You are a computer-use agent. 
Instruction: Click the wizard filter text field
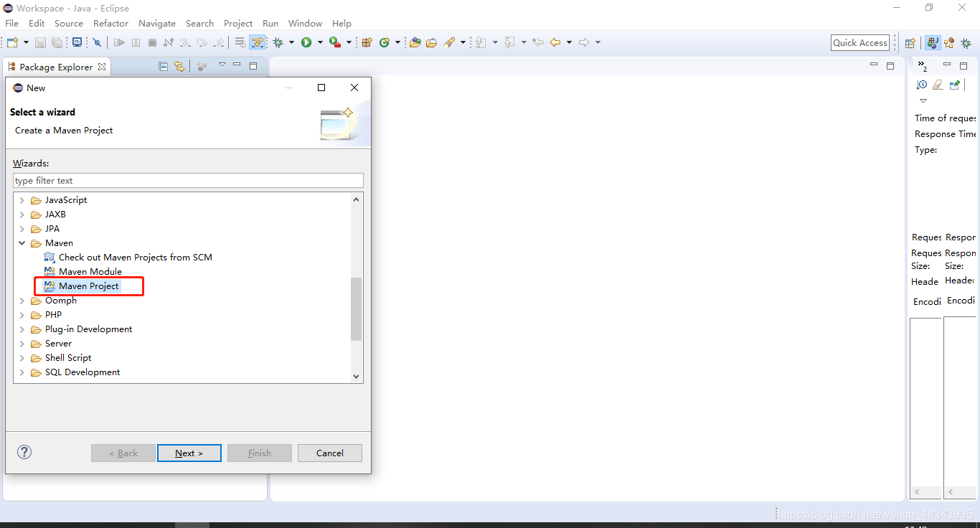tap(188, 181)
